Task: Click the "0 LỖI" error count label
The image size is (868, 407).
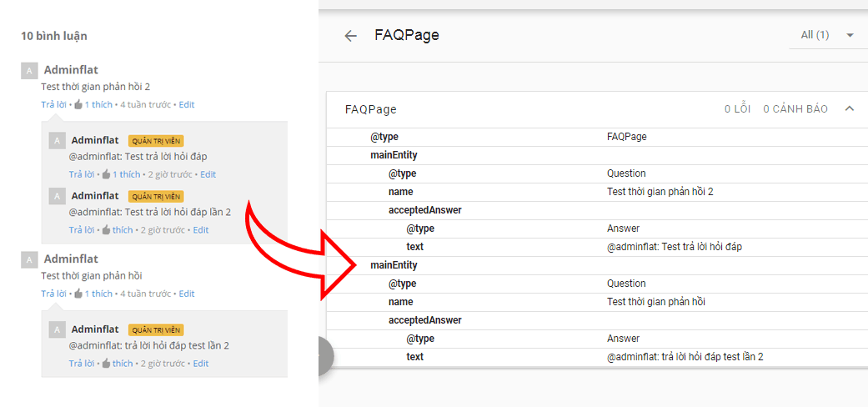Action: point(737,109)
